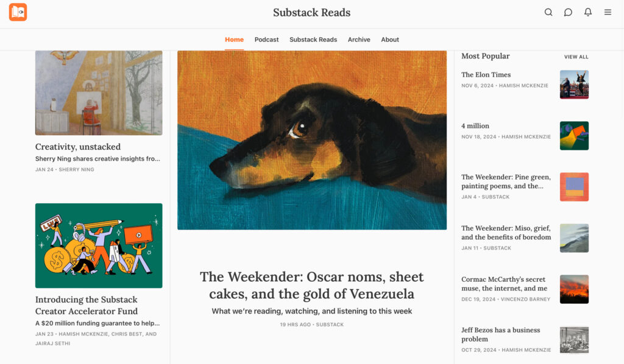624x364 pixels.
Task: Select the Home tab
Action: click(x=234, y=40)
